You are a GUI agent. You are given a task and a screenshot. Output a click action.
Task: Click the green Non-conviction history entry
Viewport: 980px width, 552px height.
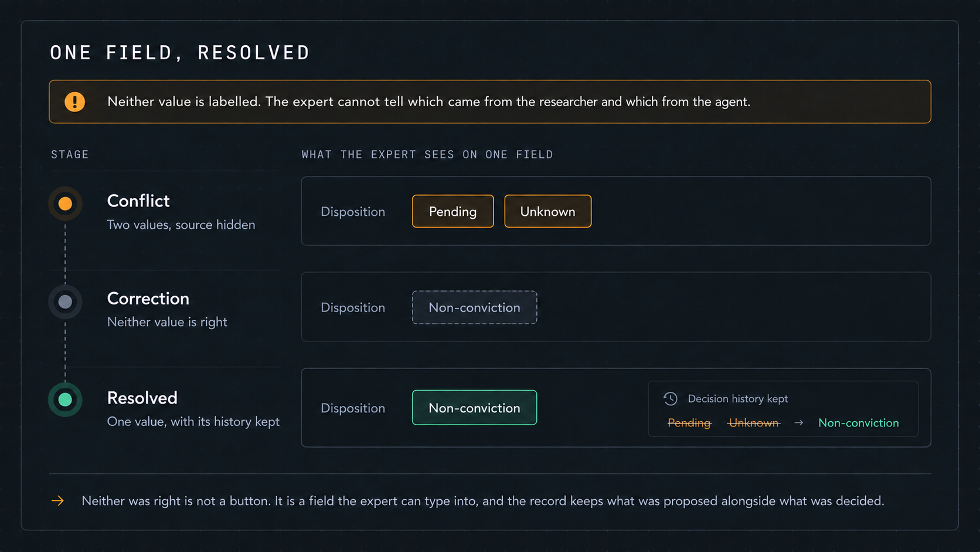point(858,423)
